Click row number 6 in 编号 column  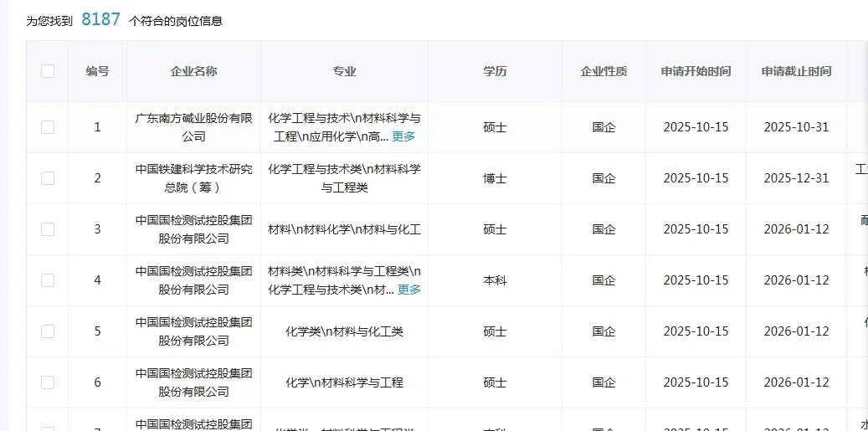click(97, 382)
